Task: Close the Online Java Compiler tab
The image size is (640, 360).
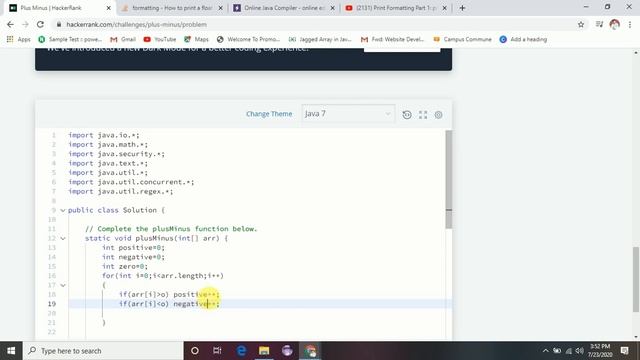Action: (x=332, y=8)
